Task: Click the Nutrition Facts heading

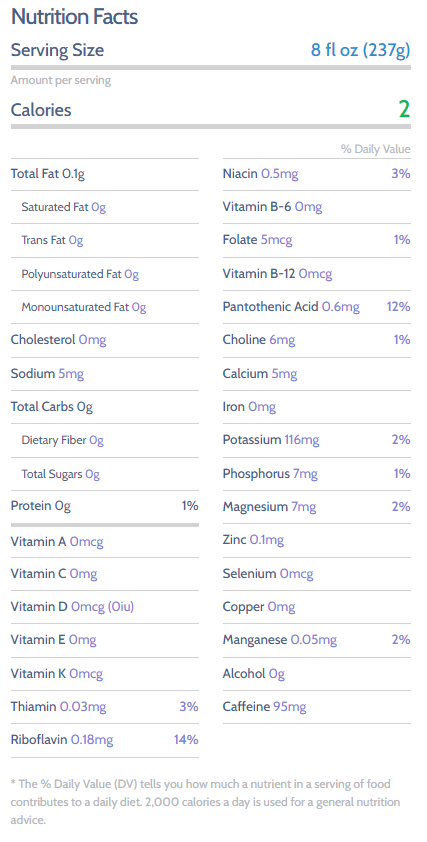Action: [x=74, y=17]
